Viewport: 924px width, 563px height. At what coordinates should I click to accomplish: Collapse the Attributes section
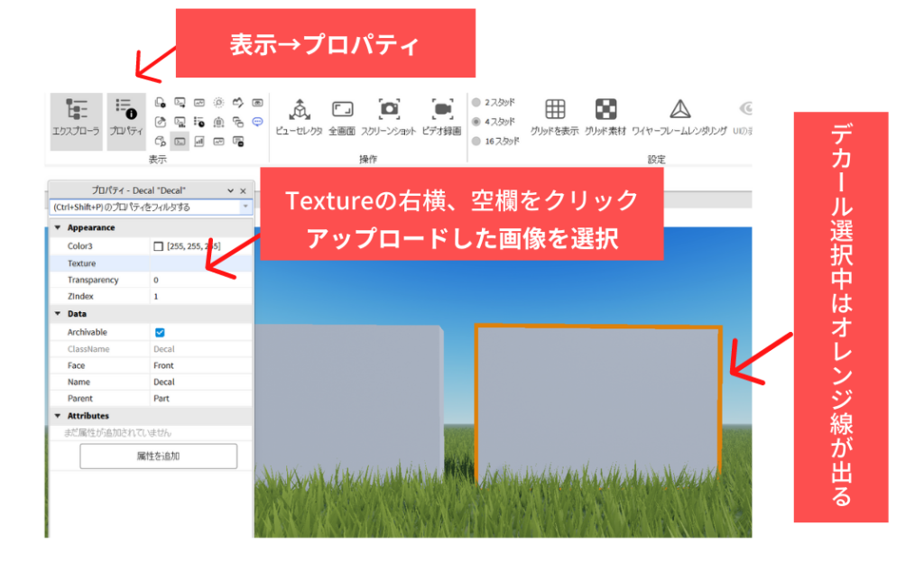(x=58, y=416)
